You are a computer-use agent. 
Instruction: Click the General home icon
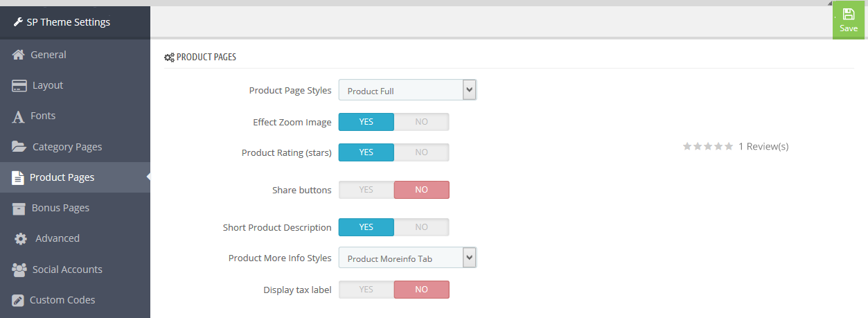19,55
